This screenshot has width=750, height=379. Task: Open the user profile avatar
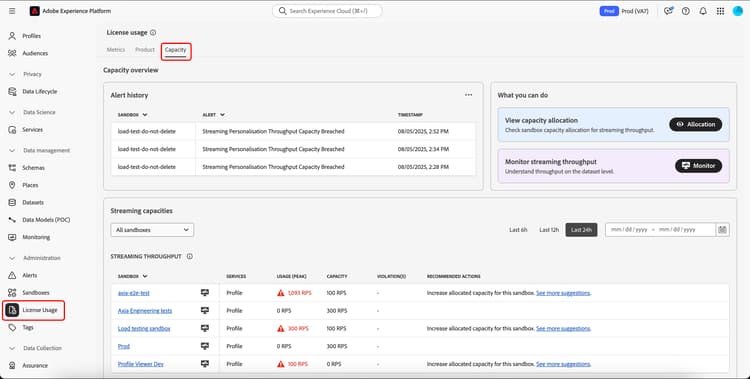click(738, 11)
